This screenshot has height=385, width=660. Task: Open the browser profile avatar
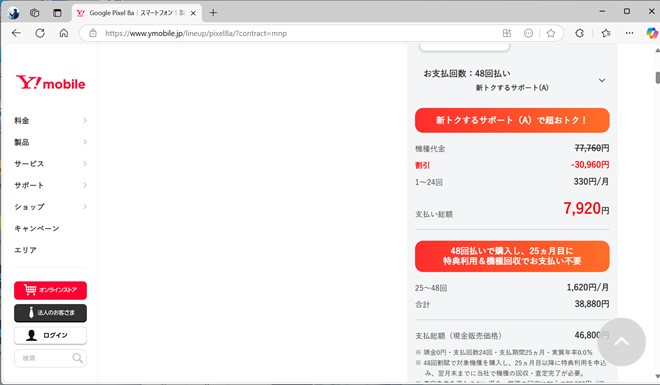coord(13,13)
